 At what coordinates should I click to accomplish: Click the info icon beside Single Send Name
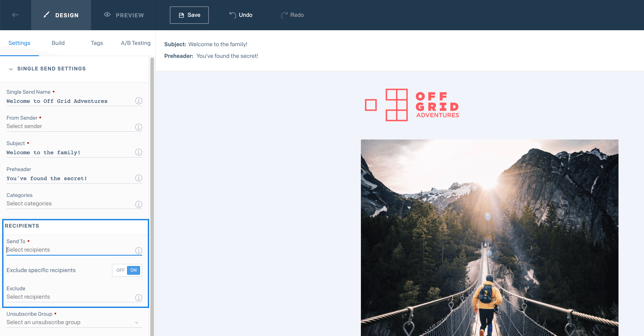click(x=139, y=101)
